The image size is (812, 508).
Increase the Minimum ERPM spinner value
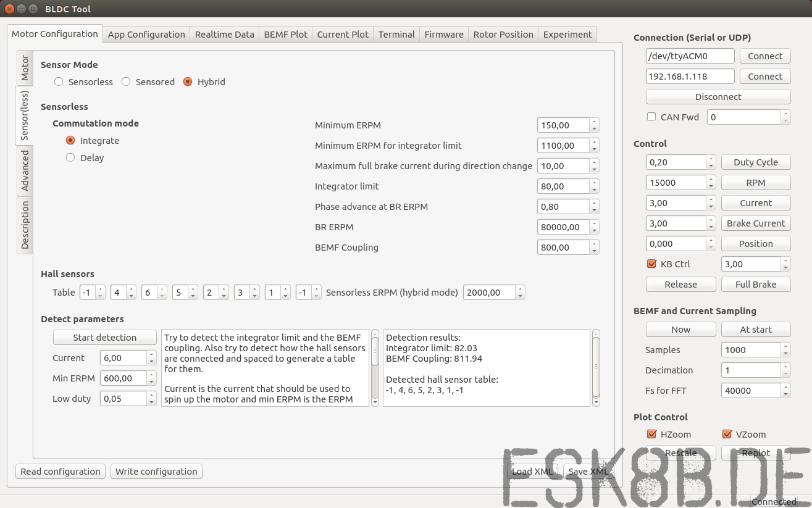[594, 122]
